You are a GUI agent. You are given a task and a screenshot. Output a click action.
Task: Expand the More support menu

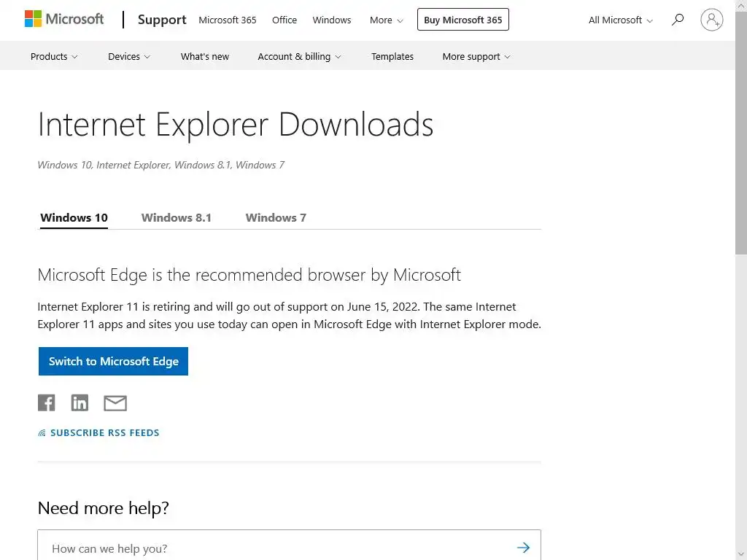tap(476, 56)
